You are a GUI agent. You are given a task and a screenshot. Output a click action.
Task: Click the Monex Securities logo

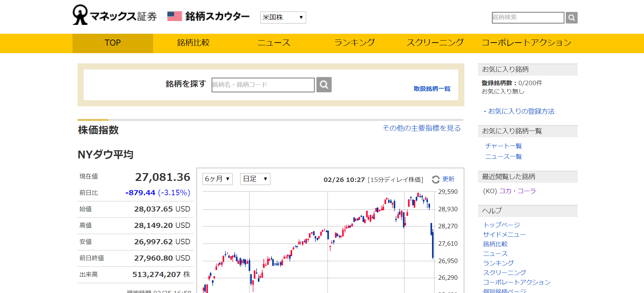115,15
